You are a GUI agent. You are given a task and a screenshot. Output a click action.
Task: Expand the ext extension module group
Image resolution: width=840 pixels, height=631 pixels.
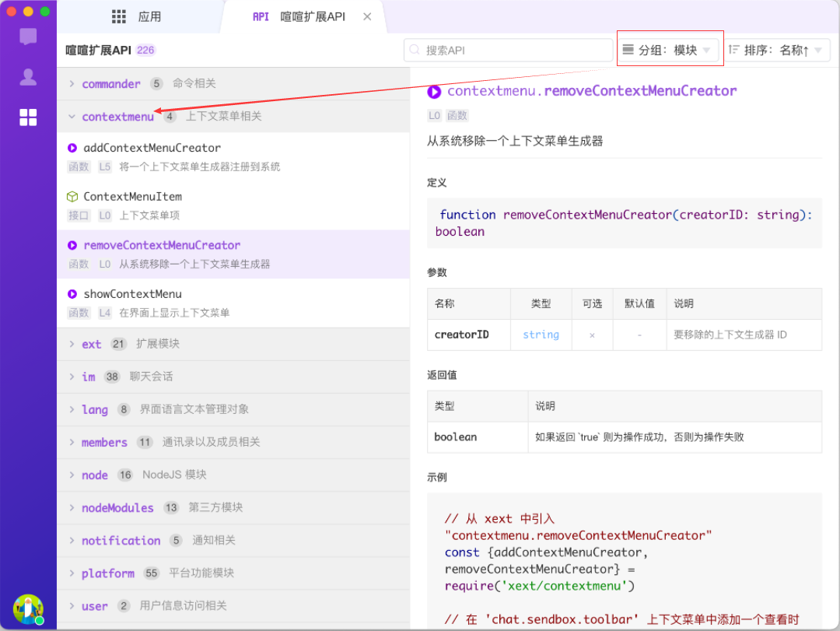coord(91,344)
